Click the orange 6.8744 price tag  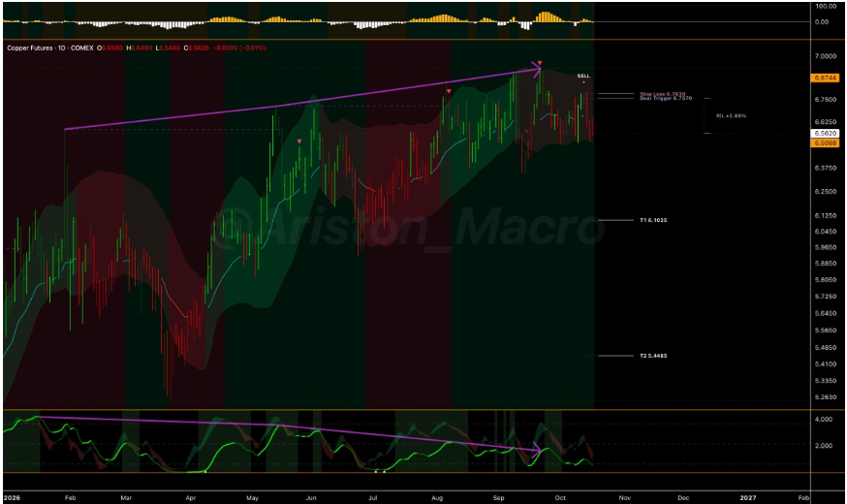pos(825,78)
